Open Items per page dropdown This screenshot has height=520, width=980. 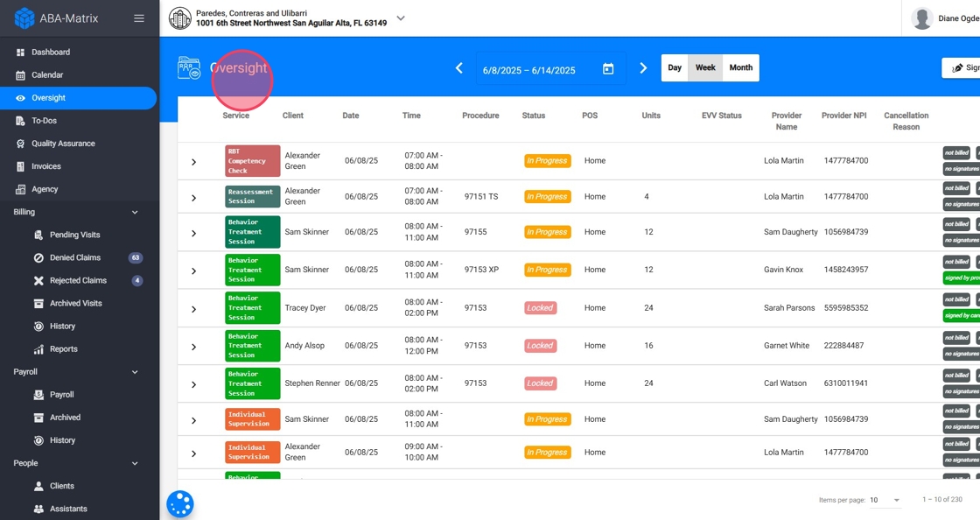click(x=885, y=500)
